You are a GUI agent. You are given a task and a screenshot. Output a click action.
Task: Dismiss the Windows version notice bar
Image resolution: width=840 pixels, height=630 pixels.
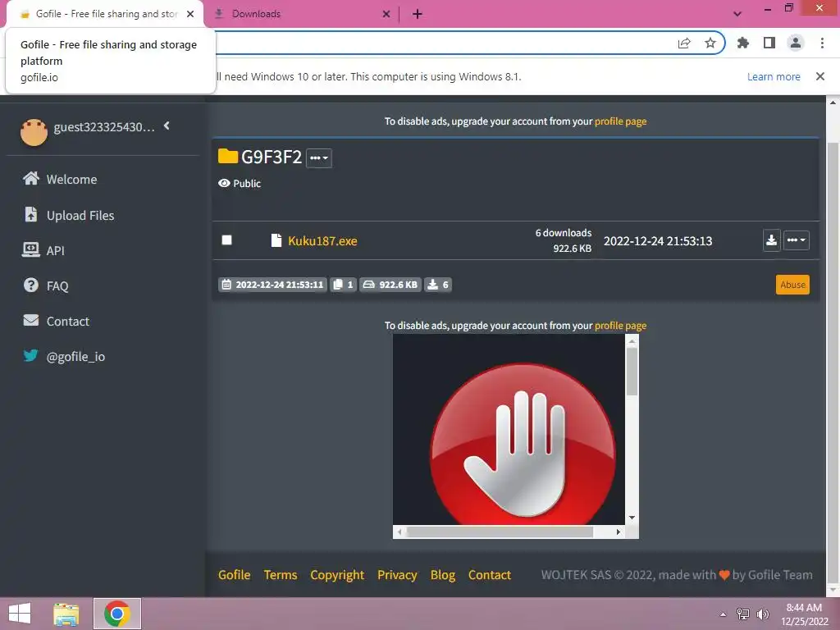819,76
